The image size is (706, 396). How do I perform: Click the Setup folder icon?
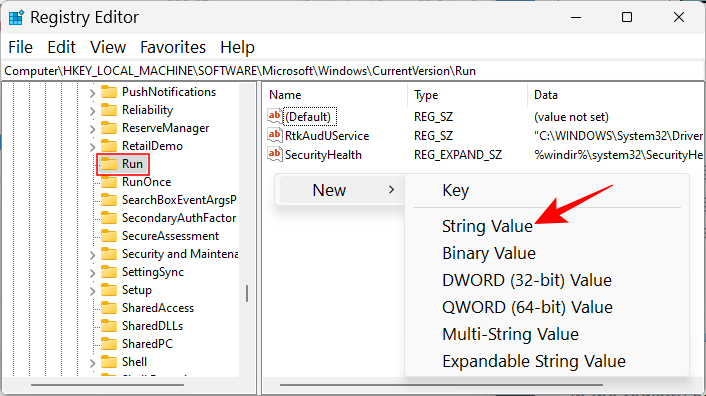click(109, 290)
